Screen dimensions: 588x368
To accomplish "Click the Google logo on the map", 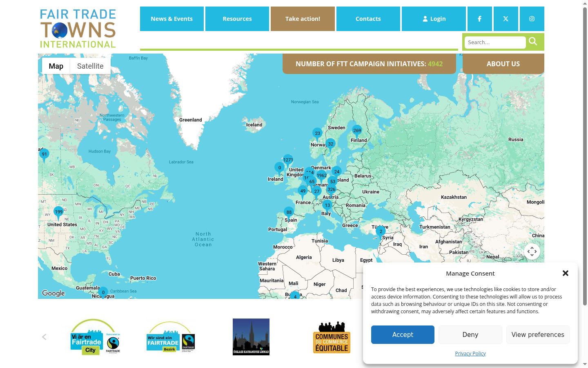I will point(53,293).
